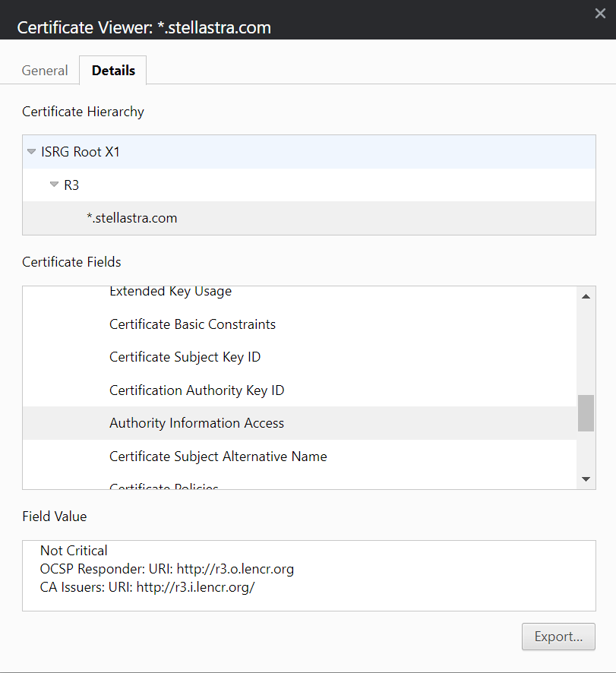The height and width of the screenshot is (673, 616).
Task: Select the Extended Key Usage field
Action: (x=299, y=292)
